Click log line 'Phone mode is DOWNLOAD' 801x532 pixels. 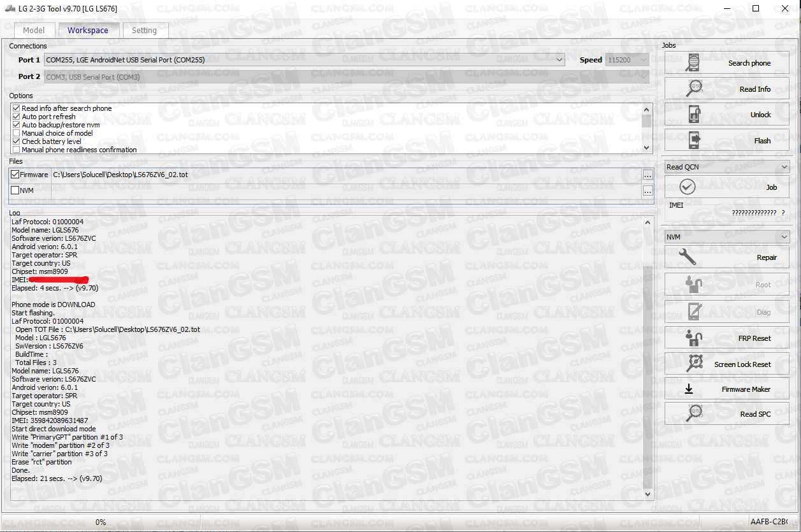53,305
